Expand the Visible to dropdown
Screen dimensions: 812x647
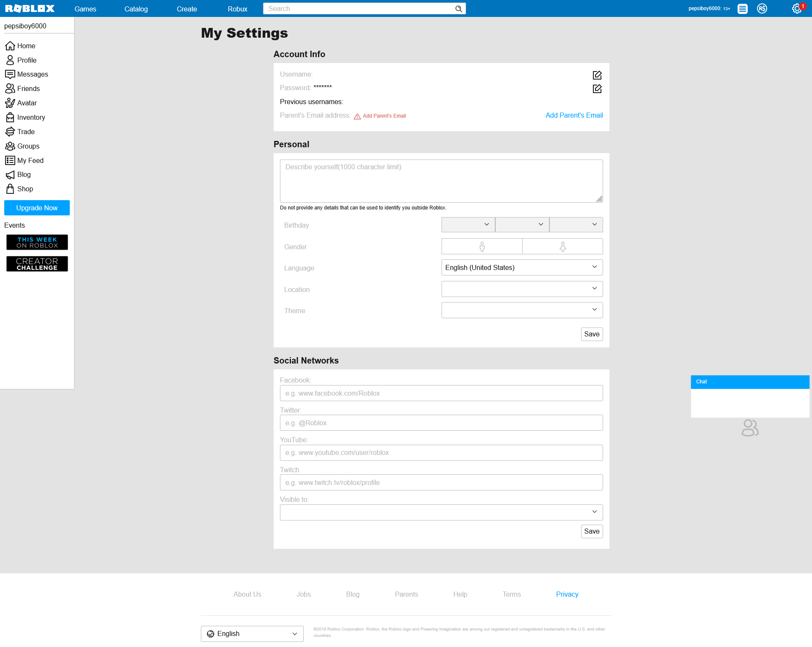tap(441, 512)
